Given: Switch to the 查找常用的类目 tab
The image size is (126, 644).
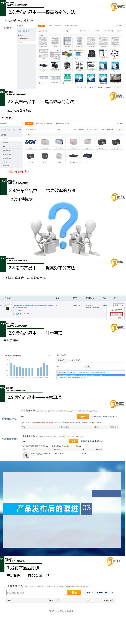Looking at the screenshot, I should (x=74, y=360).
